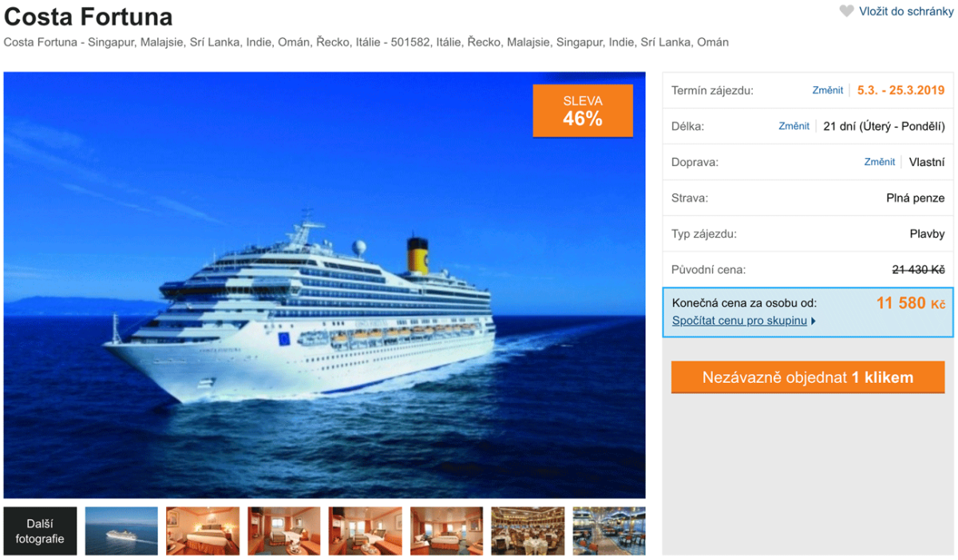Click the heart icon to save to favorites
Image resolution: width=958 pixels, height=560 pixels.
click(846, 11)
